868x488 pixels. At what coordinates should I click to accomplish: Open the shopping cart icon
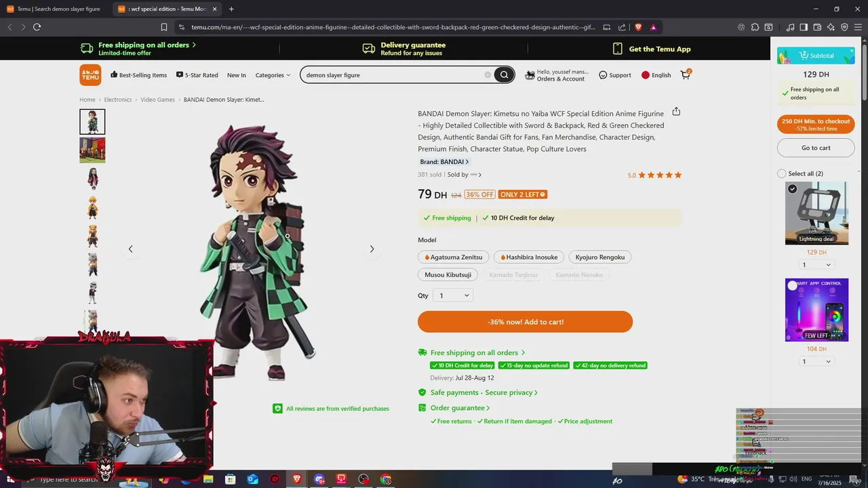pyautogui.click(x=686, y=75)
